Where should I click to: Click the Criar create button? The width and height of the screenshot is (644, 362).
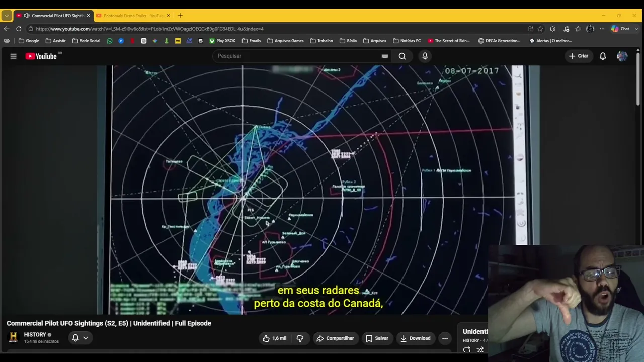click(x=578, y=56)
